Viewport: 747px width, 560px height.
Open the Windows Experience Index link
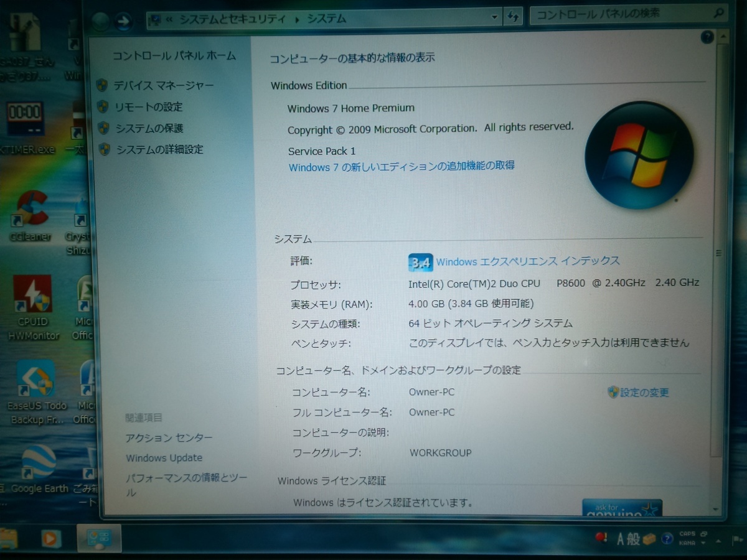tap(528, 261)
